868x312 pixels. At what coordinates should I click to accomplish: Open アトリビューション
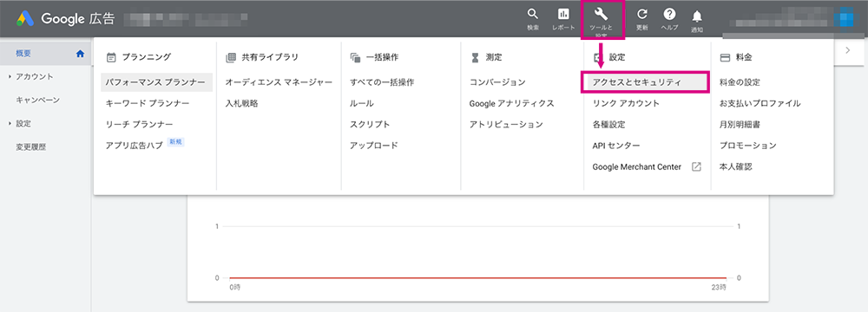(x=507, y=125)
